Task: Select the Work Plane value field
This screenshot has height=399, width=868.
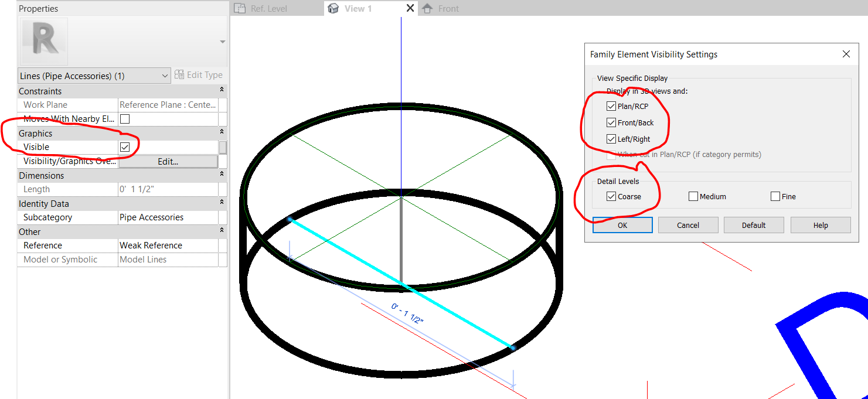Action: coord(168,105)
